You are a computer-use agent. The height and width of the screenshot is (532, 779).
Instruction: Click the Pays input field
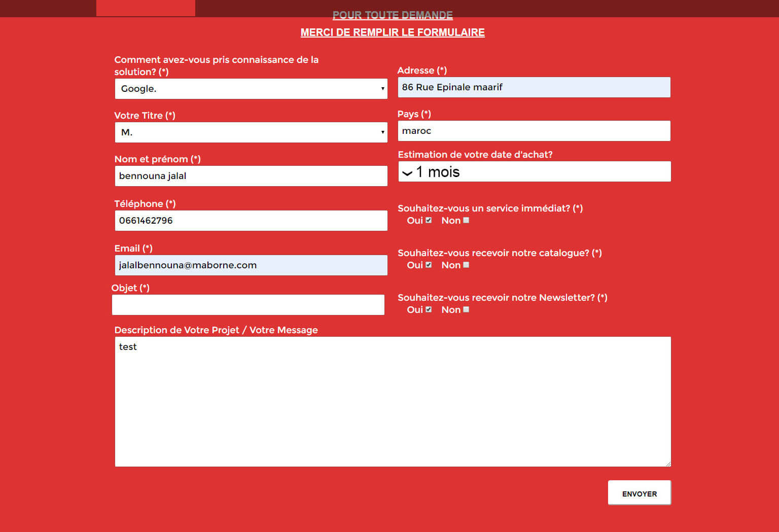(534, 131)
